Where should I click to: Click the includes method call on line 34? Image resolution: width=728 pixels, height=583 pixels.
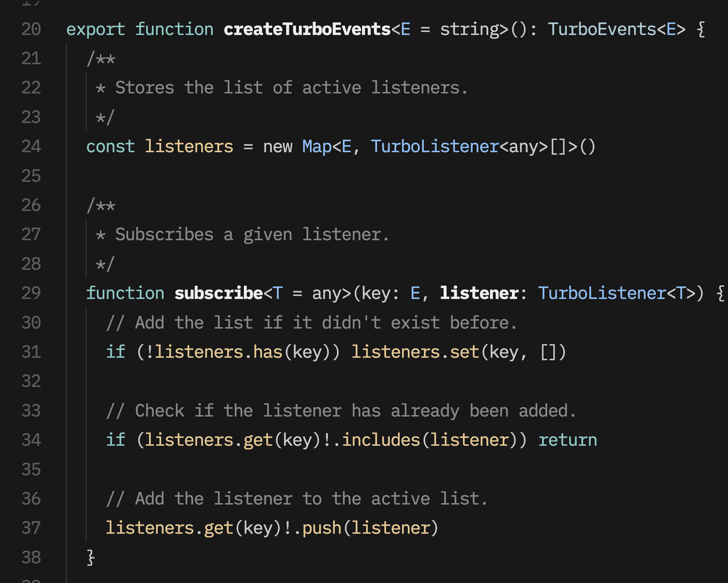[x=381, y=440]
